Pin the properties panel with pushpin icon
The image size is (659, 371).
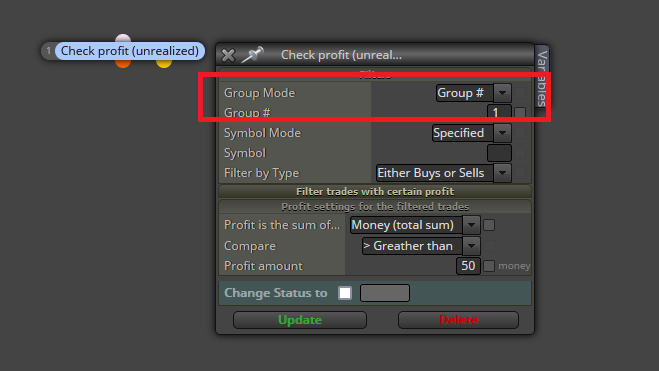point(252,55)
